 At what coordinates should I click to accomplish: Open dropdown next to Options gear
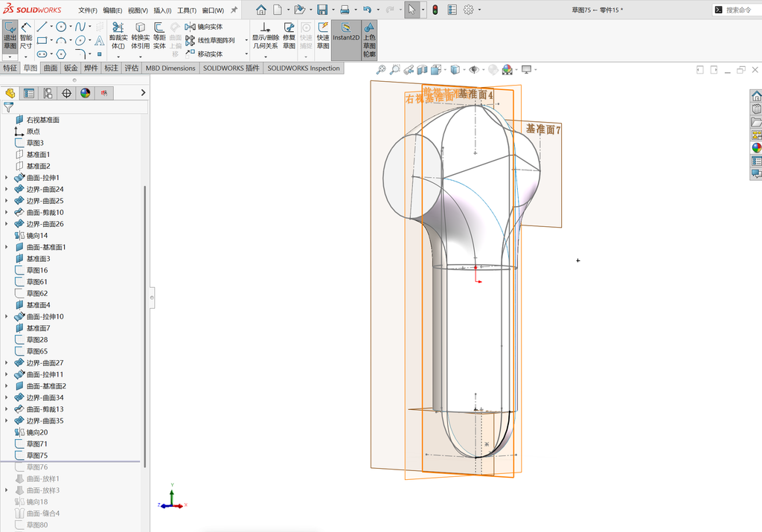pyautogui.click(x=480, y=10)
